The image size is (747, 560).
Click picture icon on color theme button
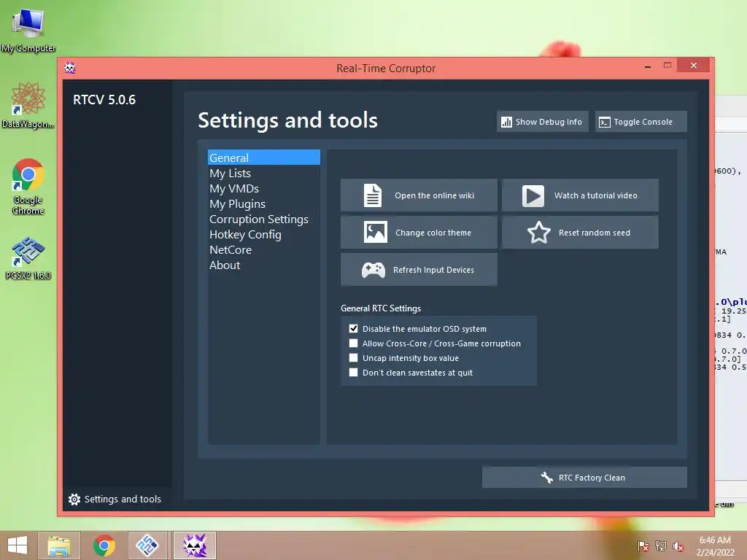tap(376, 233)
